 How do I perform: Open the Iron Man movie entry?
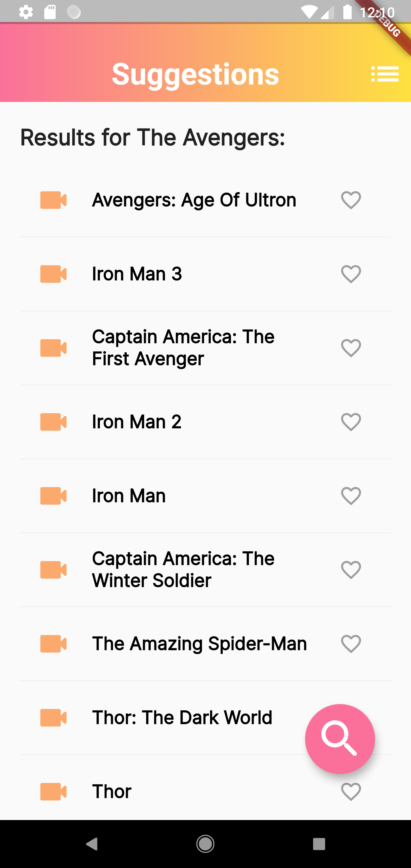[x=129, y=496]
